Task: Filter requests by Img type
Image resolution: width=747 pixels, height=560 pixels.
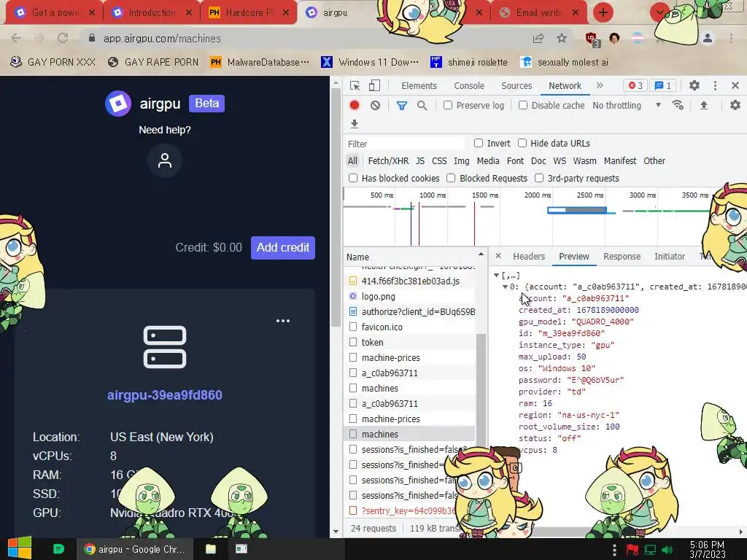Action: tap(461, 161)
